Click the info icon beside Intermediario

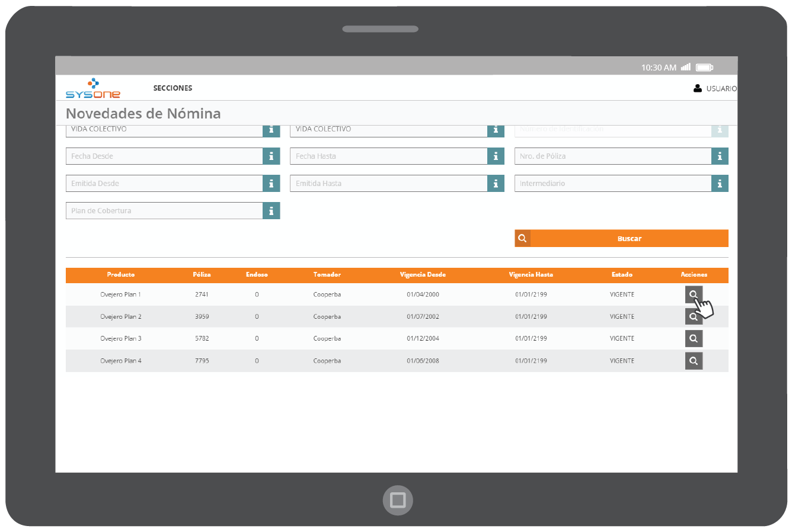720,184
